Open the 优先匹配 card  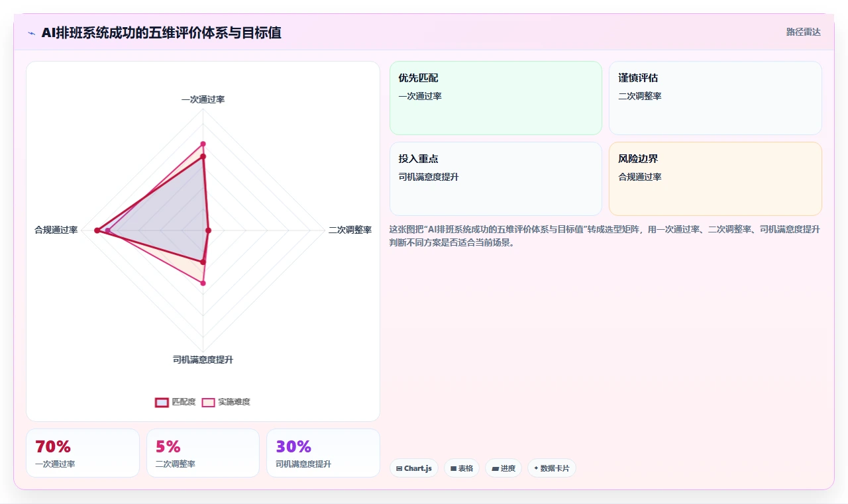click(496, 98)
